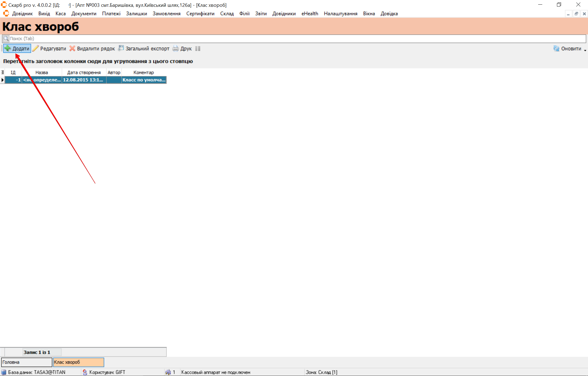Open the Довідники menu
588x376 pixels.
(x=284, y=14)
